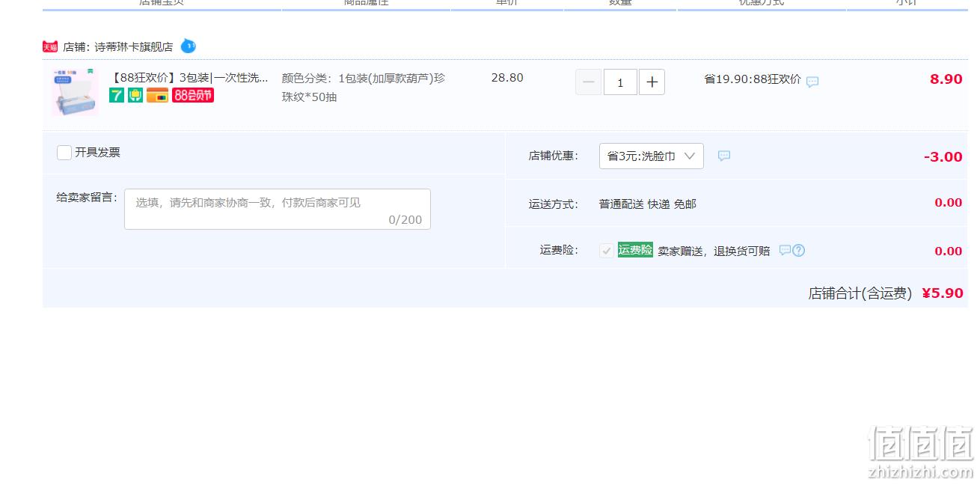
Task: Open the 省3元:洗脸巾 store discount dropdown
Action: coord(652,156)
